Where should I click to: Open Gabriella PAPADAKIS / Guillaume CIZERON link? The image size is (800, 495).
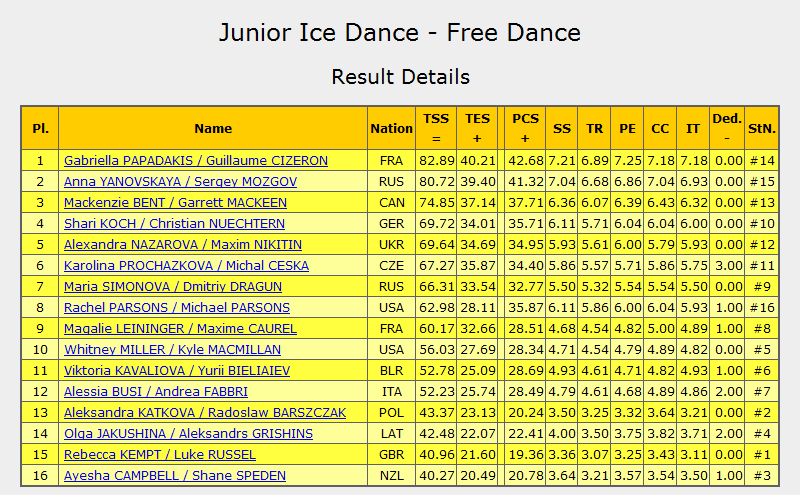coord(196,161)
